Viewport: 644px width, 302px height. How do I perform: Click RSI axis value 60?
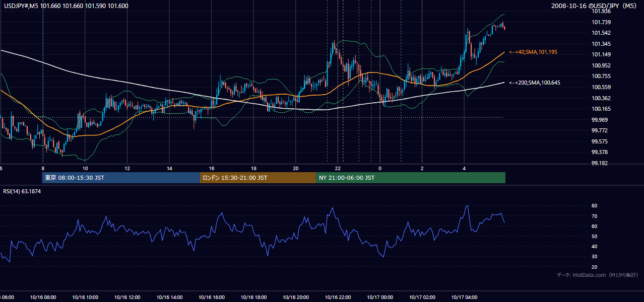coord(594,226)
